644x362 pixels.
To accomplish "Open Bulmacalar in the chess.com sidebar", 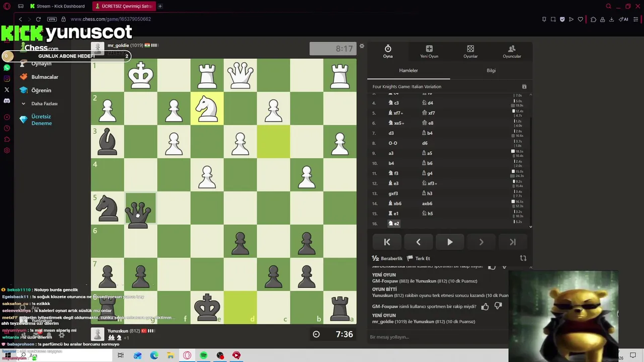I will (39, 77).
